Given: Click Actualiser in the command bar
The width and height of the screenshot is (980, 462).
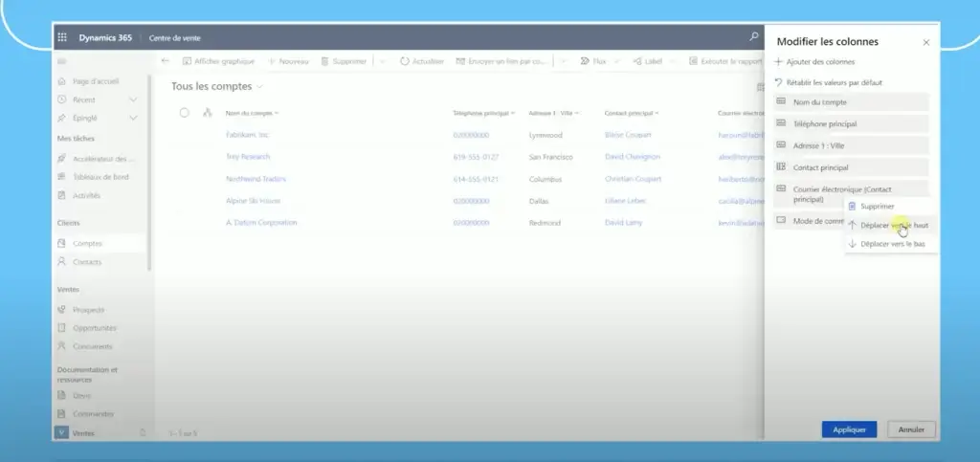Looking at the screenshot, I should pyautogui.click(x=422, y=61).
